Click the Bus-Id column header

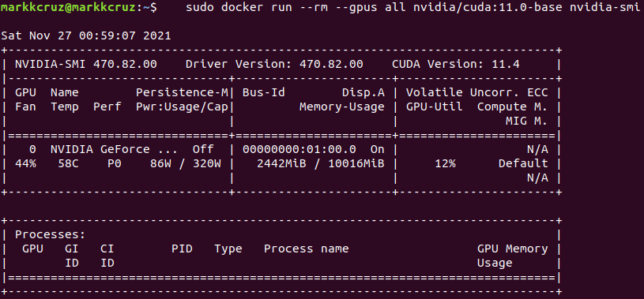[x=264, y=92]
